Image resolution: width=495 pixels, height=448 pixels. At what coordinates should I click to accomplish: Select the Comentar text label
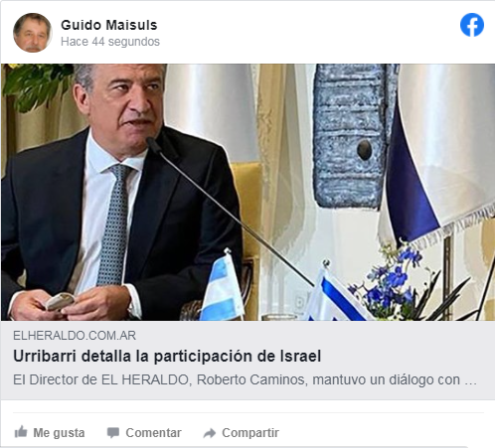(x=153, y=433)
